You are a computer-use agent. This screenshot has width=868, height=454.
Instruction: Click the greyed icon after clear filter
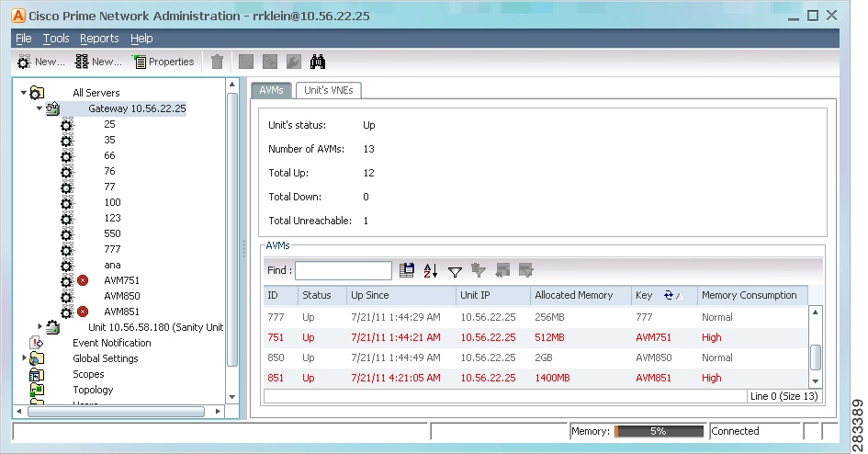click(502, 270)
